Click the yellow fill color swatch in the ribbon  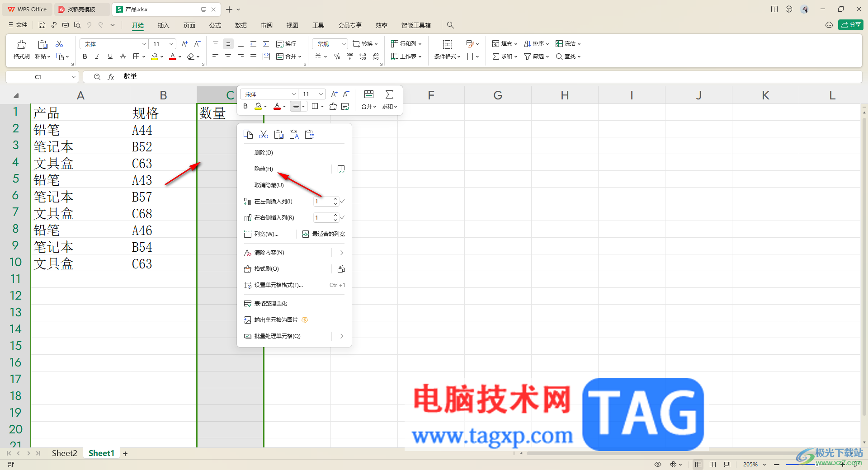155,56
